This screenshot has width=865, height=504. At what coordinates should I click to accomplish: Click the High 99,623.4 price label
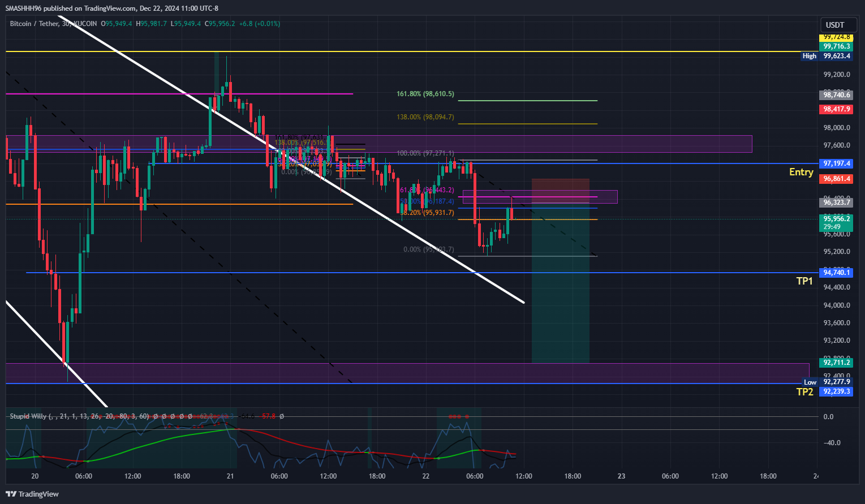click(x=827, y=56)
